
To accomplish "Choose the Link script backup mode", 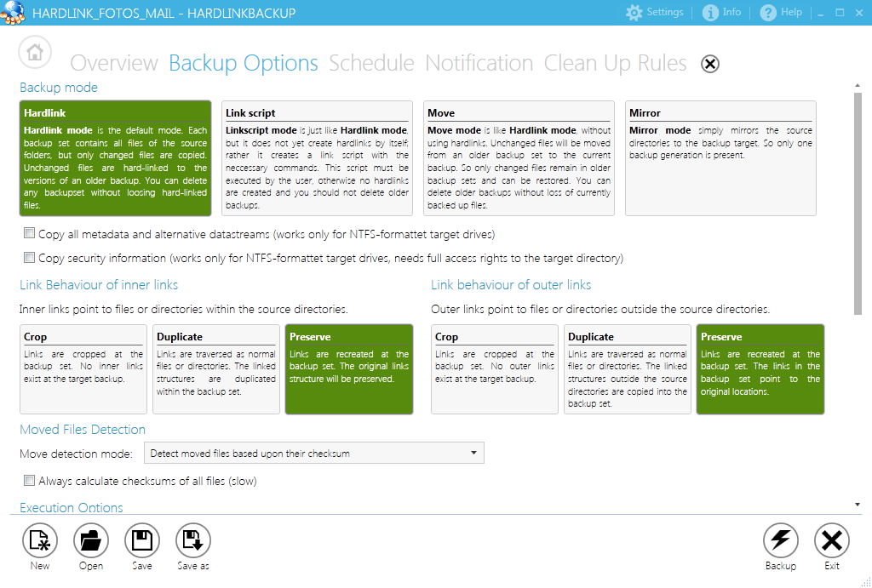I will click(317, 158).
